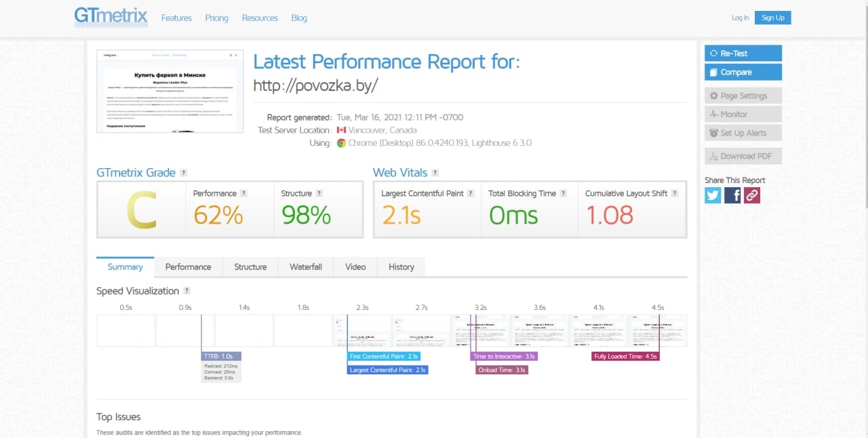Click the filmstrip frame at 0.5s

[126, 330]
